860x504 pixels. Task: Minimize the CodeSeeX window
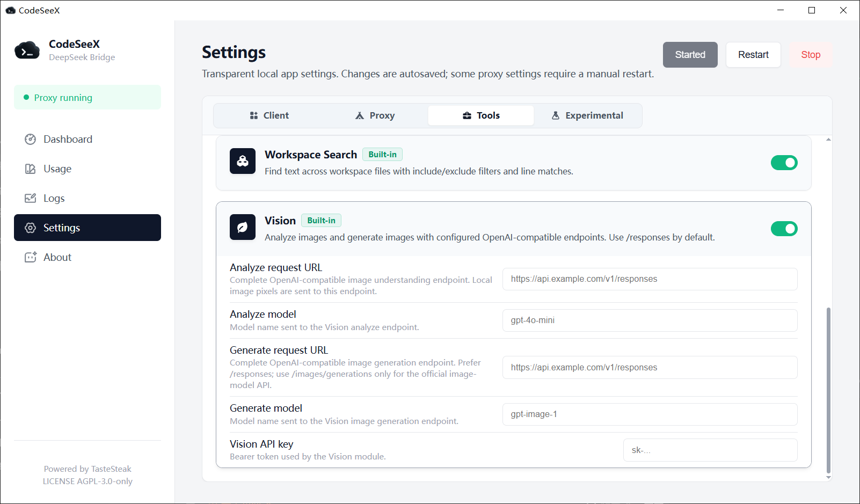tap(781, 10)
